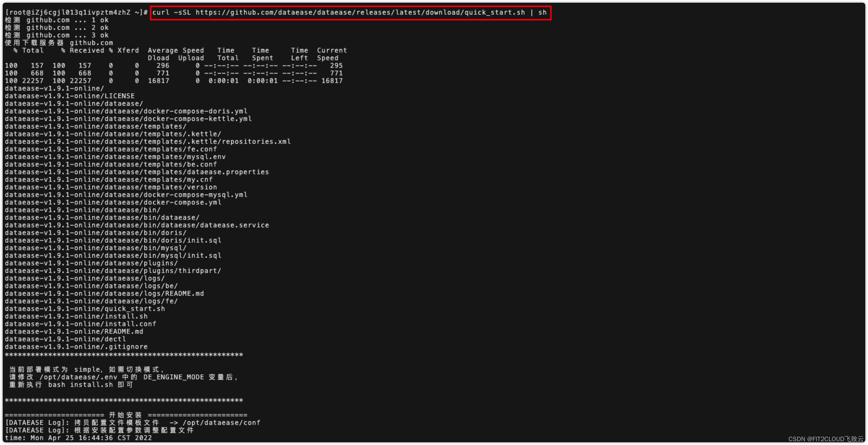This screenshot has width=868, height=445.
Task: Click the online/quick_start.sh line
Action: point(85,309)
